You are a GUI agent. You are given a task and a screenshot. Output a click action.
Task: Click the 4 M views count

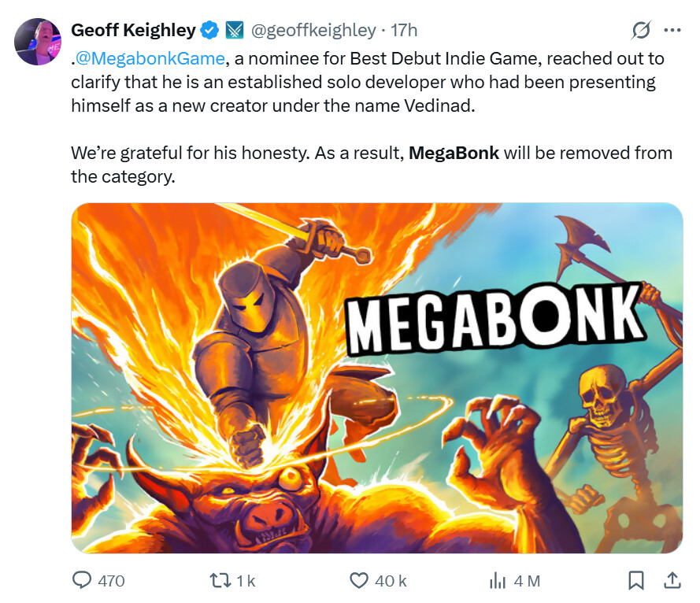coord(527,581)
